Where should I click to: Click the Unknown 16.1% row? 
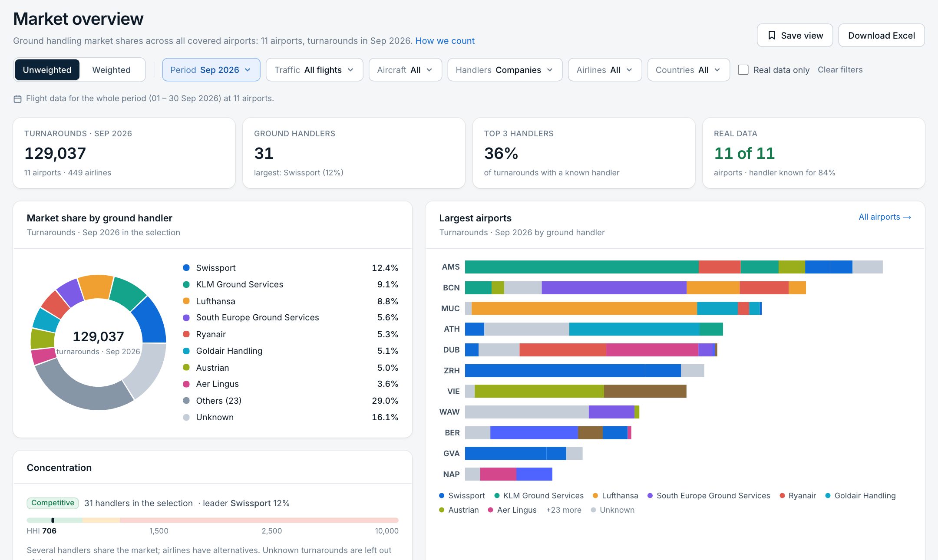(291, 417)
